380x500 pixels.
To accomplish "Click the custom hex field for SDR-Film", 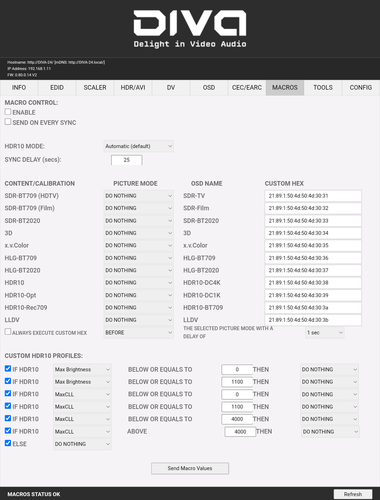I will [313, 208].
